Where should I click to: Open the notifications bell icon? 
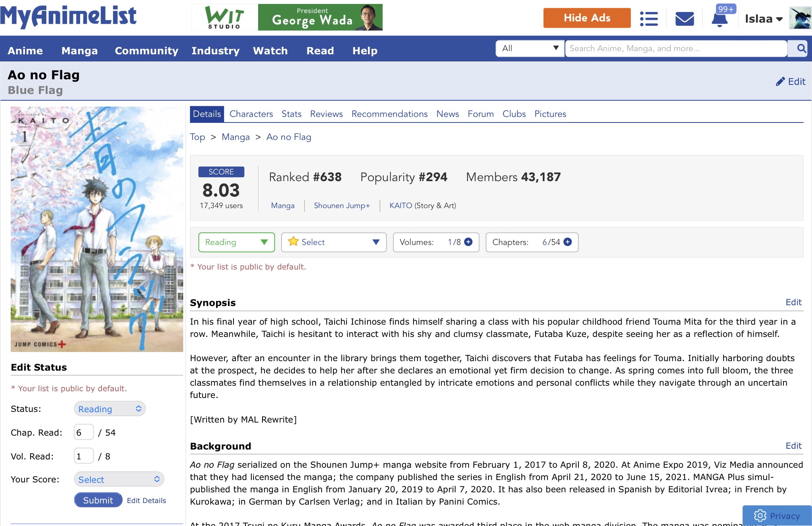[719, 19]
